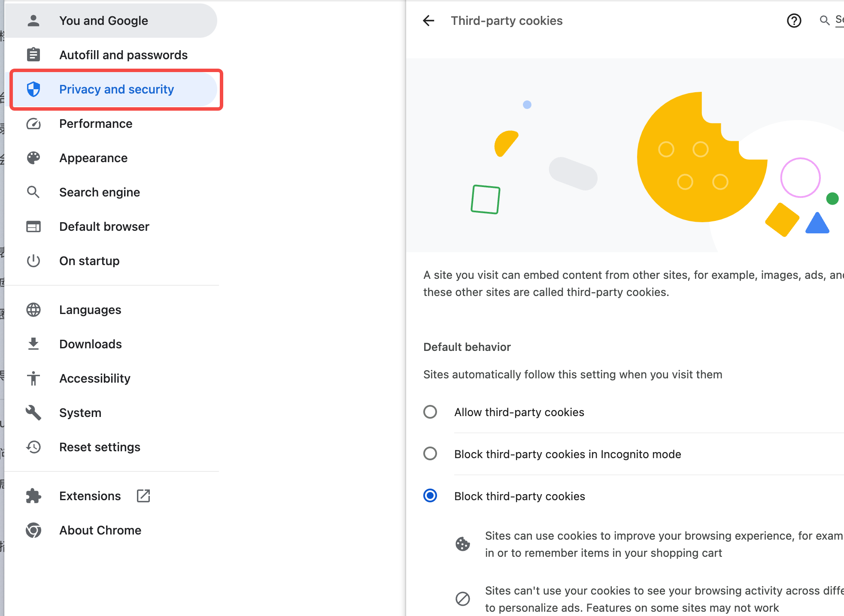Select Block third-party cookies in Incognito mode
The image size is (844, 616).
[430, 454]
